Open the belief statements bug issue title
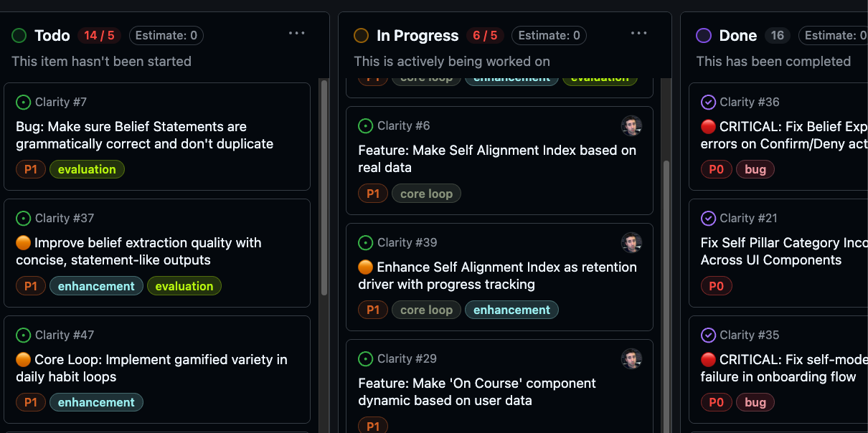This screenshot has height=433, width=868. [x=144, y=135]
